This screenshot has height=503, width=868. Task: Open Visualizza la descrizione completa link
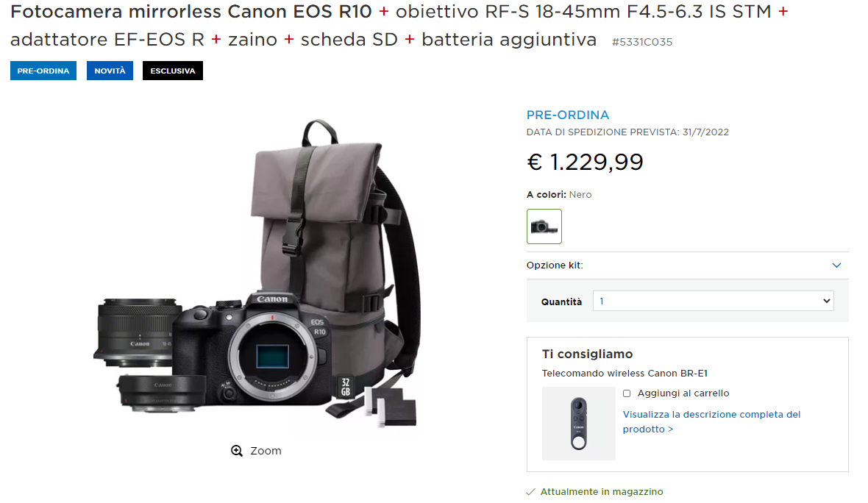click(x=711, y=421)
